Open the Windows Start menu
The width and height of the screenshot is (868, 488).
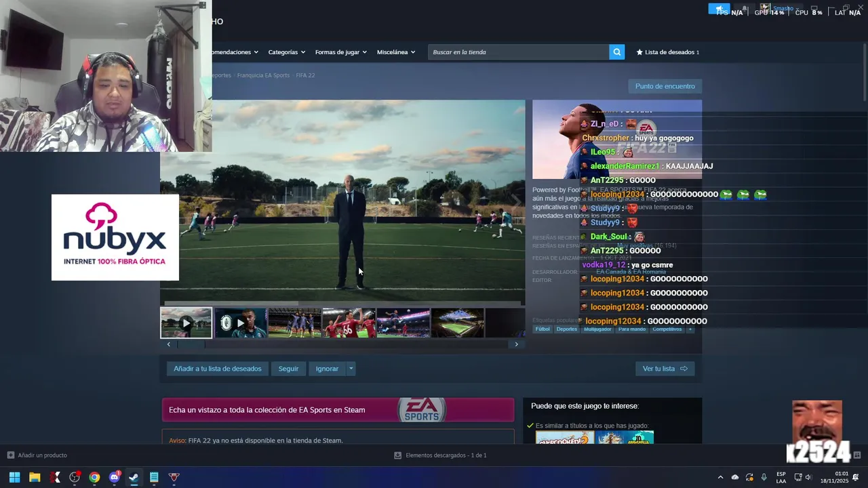pos(14,477)
